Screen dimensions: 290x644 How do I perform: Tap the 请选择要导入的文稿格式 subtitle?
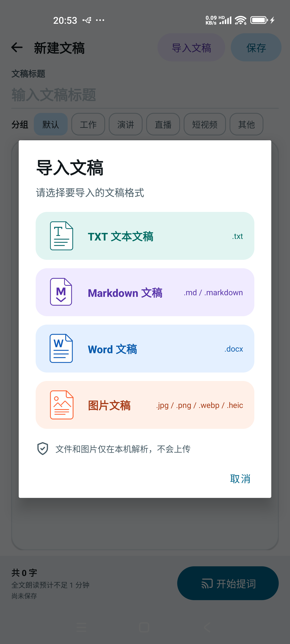pos(90,193)
